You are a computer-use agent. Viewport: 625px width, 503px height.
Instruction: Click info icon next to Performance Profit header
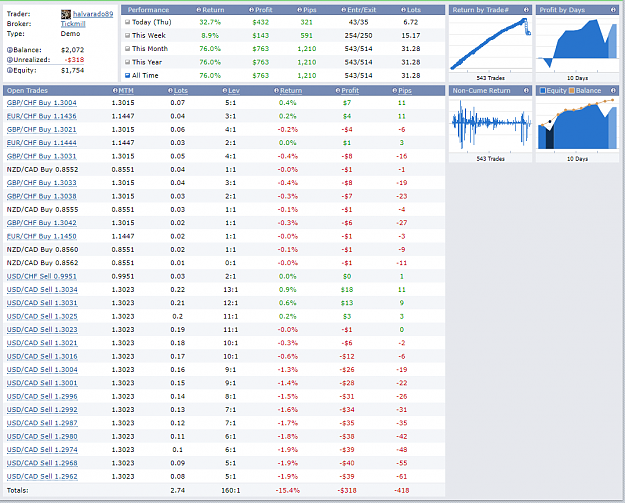(x=251, y=10)
